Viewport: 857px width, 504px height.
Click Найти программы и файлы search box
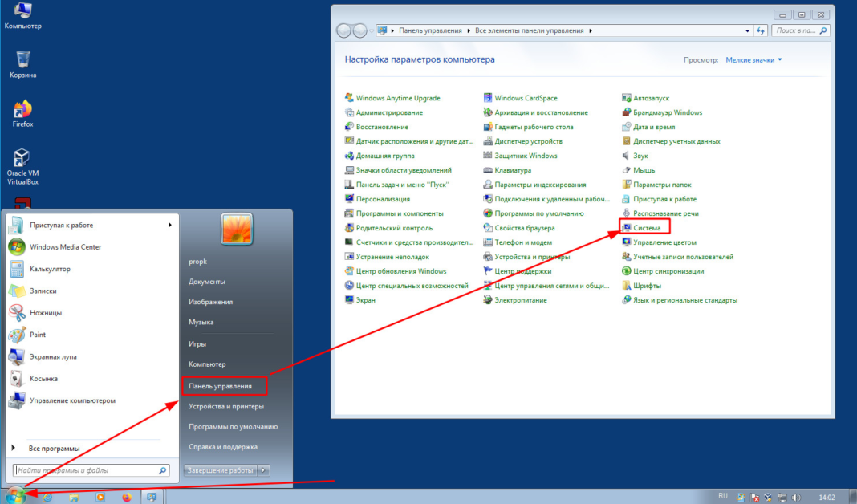(91, 470)
